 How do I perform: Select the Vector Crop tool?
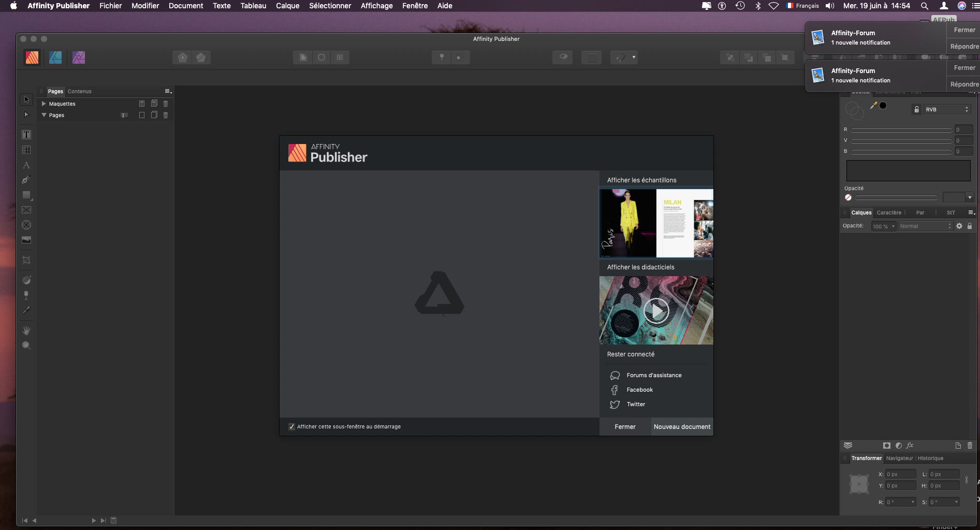tap(26, 260)
